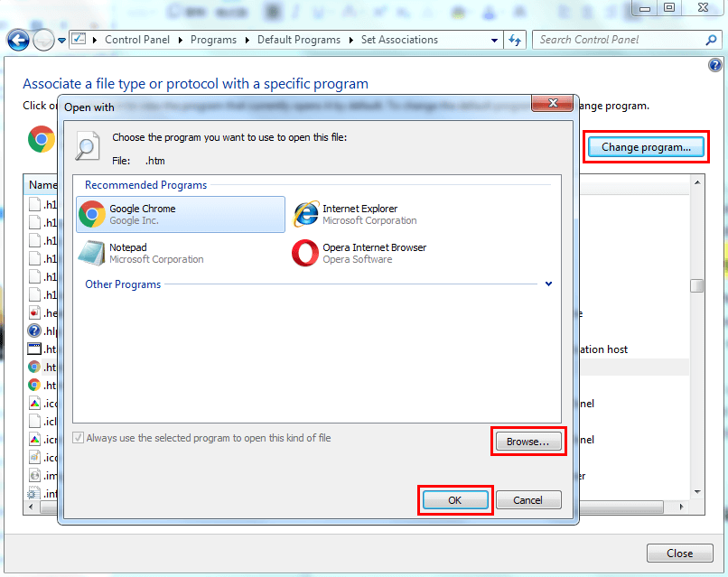Screen dimensions: 728x577
Task: Click the Control Panel address bar icon
Action: click(x=79, y=39)
